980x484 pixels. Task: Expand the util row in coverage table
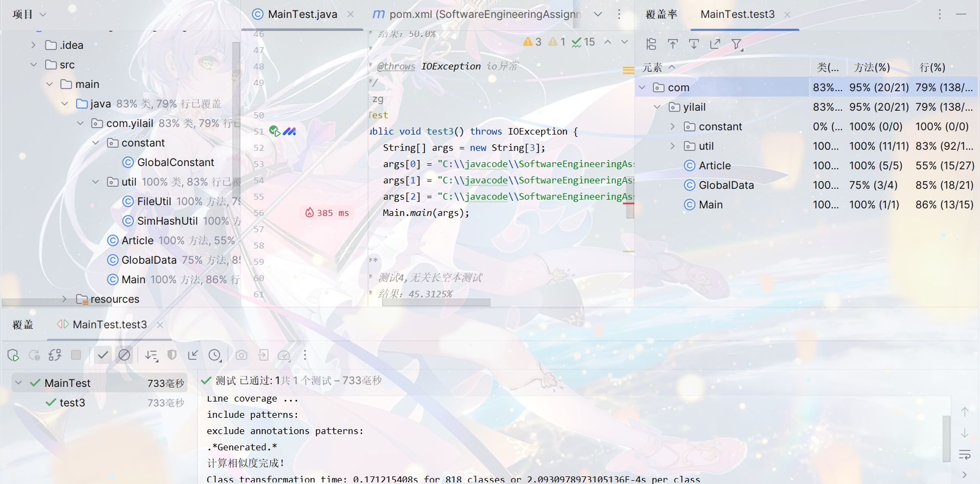[x=673, y=146]
